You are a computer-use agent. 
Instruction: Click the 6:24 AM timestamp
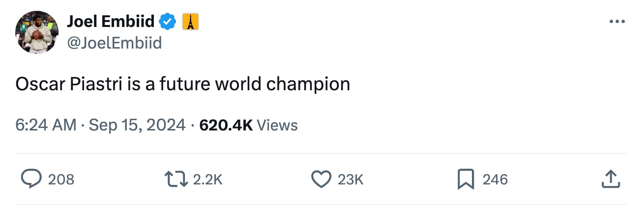(x=46, y=125)
